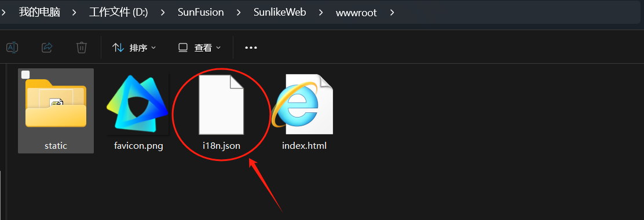Go to 工作文件 (D:) in breadcrumb

[x=118, y=12]
